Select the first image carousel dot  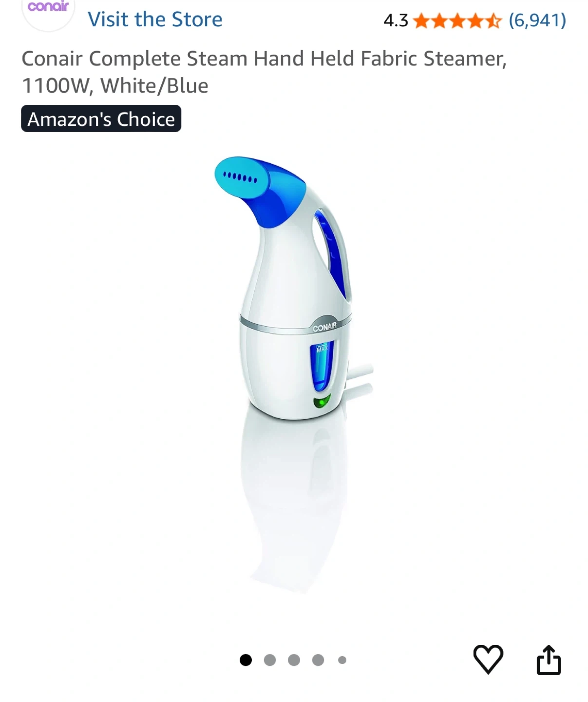point(246,660)
